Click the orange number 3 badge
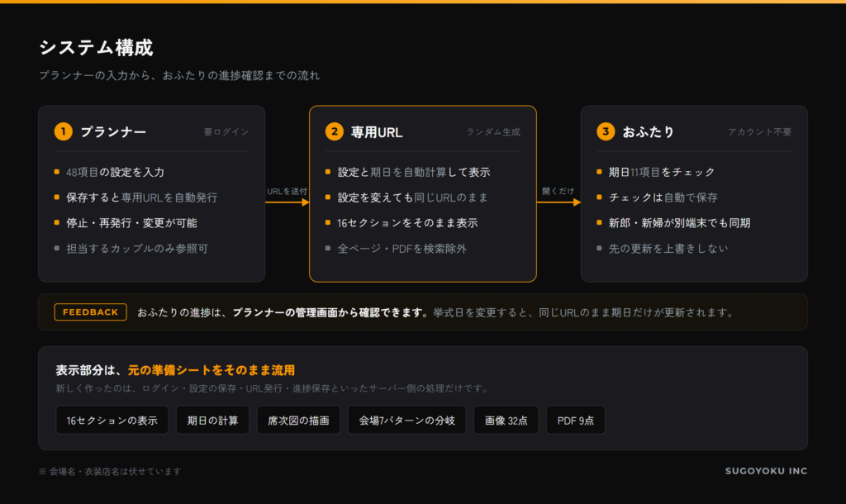The image size is (846, 504). [x=606, y=131]
